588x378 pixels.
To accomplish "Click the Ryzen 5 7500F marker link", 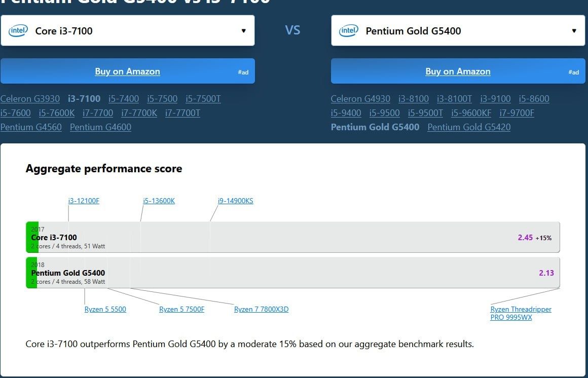I will coord(182,310).
